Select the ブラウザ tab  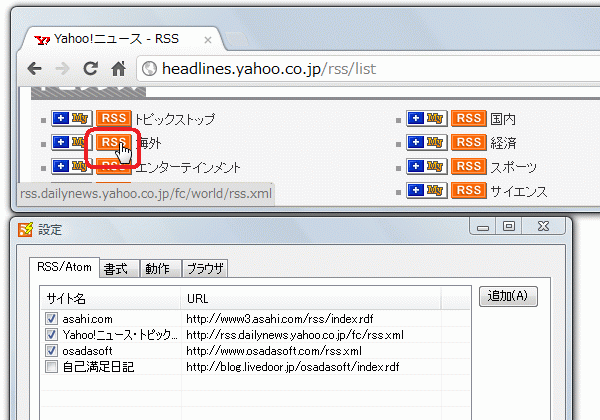[205, 268]
